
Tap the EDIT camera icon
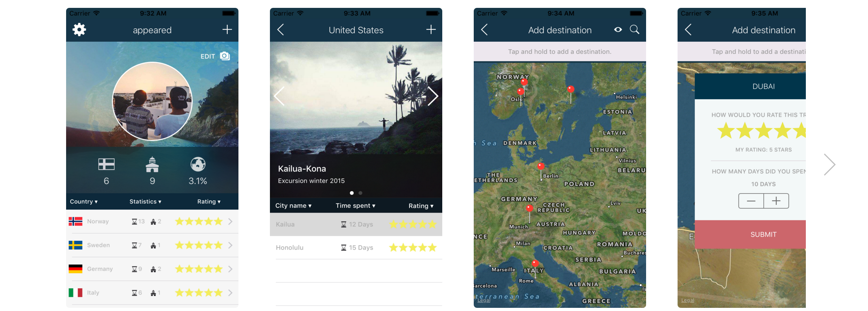225,56
